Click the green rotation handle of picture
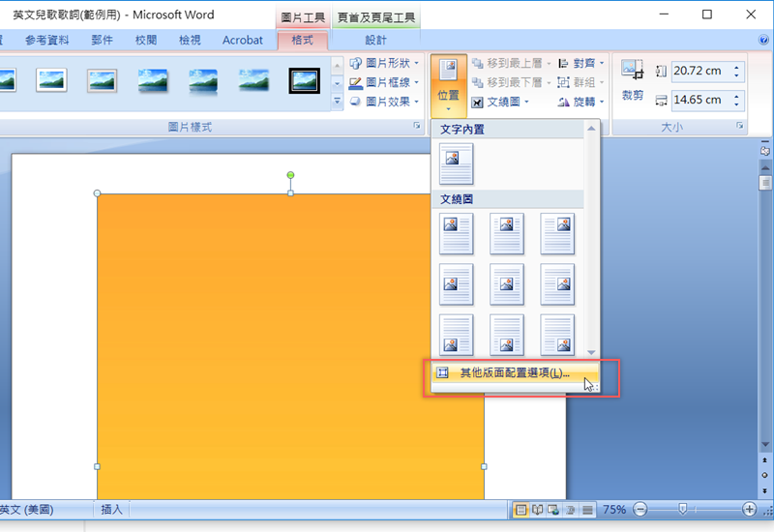The image size is (774, 532). [291, 175]
